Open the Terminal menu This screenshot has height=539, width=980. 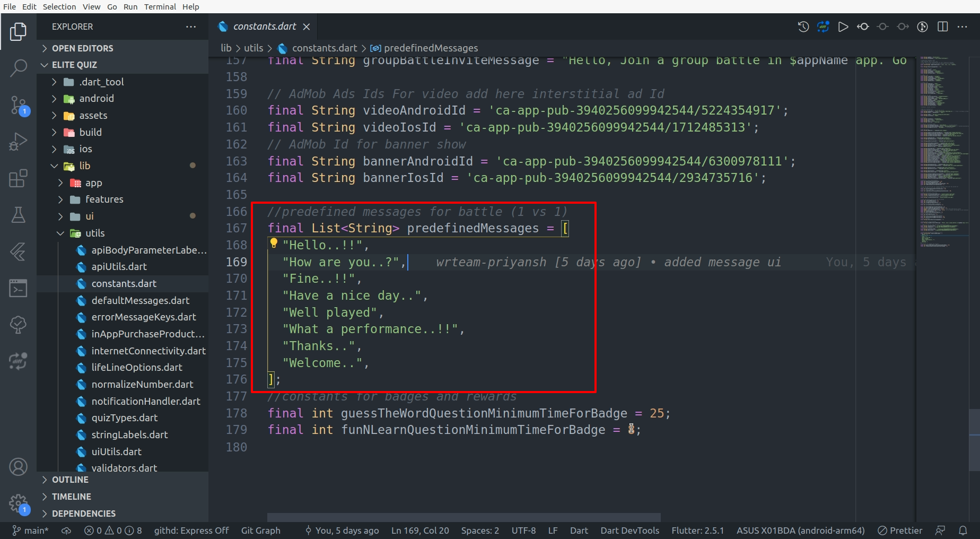tap(160, 6)
